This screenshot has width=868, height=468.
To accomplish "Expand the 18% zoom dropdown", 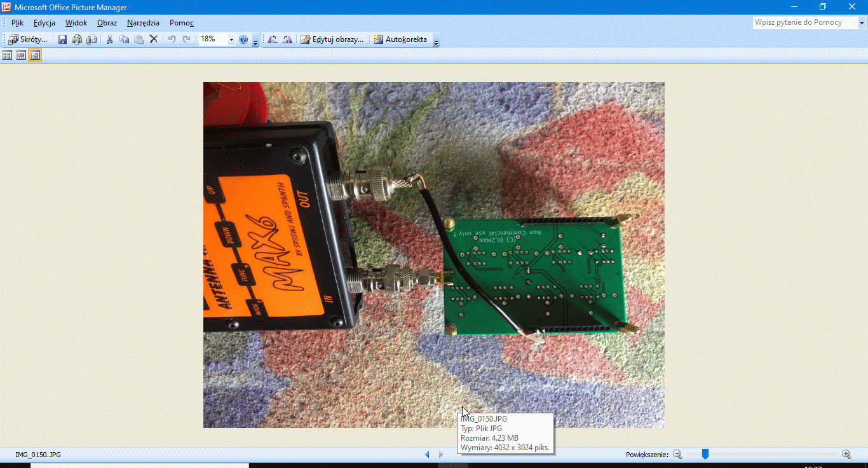I will click(x=231, y=39).
